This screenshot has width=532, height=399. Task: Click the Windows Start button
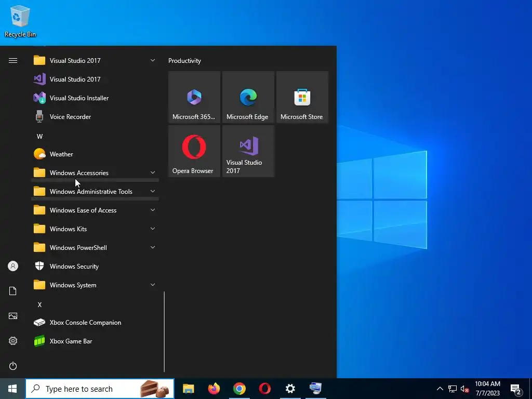pyautogui.click(x=12, y=389)
